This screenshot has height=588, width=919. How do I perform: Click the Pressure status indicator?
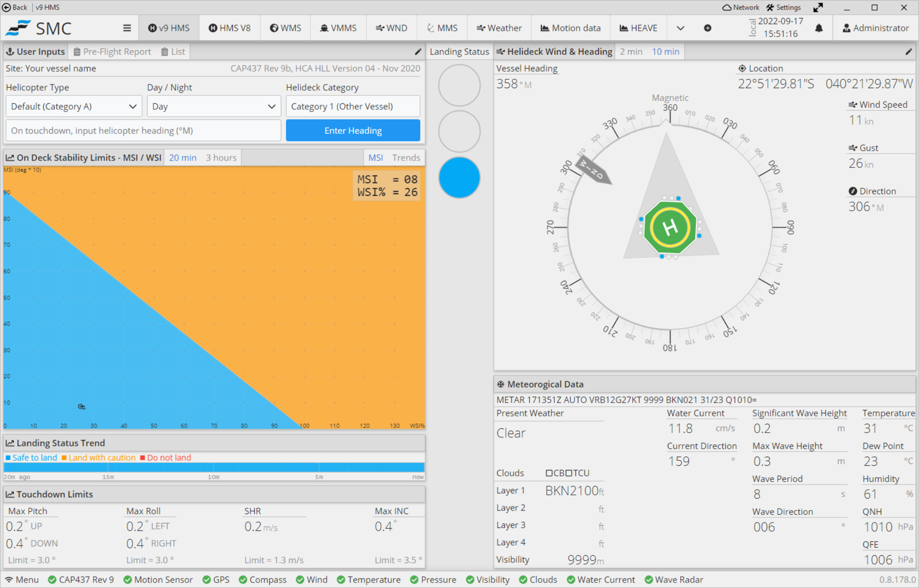pyautogui.click(x=433, y=580)
